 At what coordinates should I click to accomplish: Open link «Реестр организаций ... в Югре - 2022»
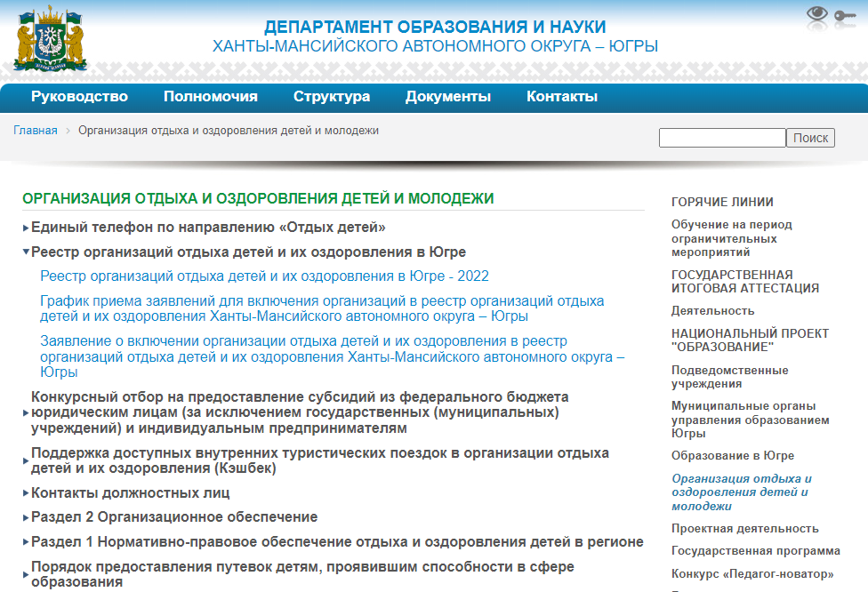pos(264,276)
